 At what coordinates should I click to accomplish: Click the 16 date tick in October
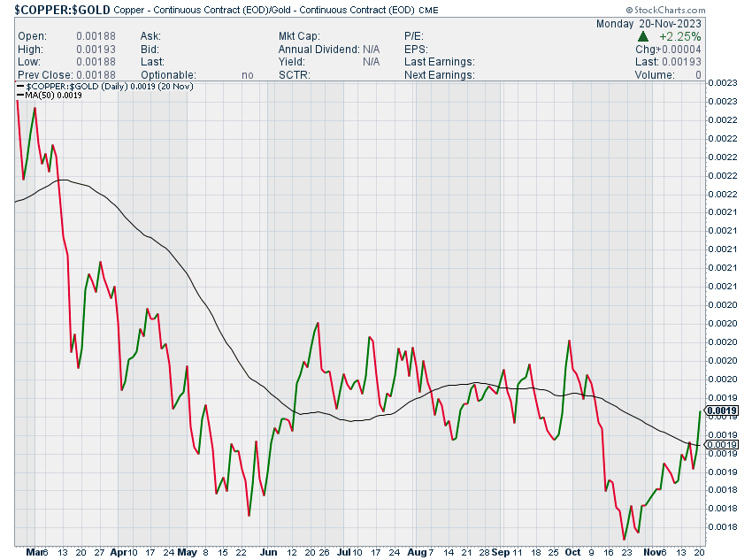[x=609, y=552]
